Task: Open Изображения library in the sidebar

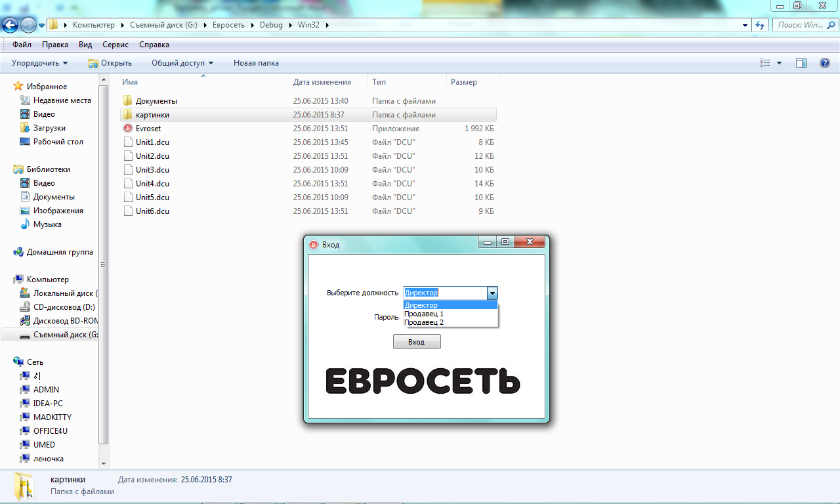Action: click(58, 211)
